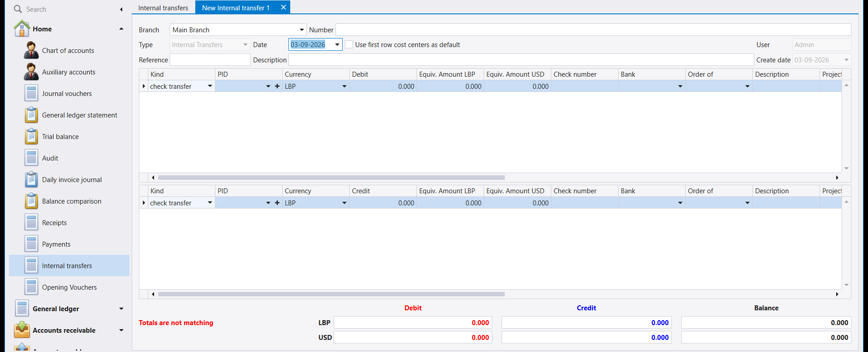Click the Number input field
Screen dimensions: 868x352
coord(593,30)
